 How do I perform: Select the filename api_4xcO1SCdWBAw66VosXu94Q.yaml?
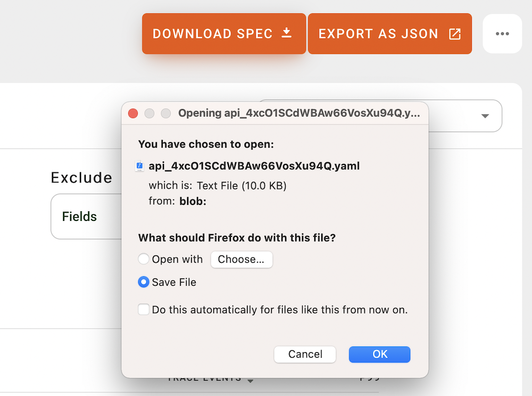point(254,166)
